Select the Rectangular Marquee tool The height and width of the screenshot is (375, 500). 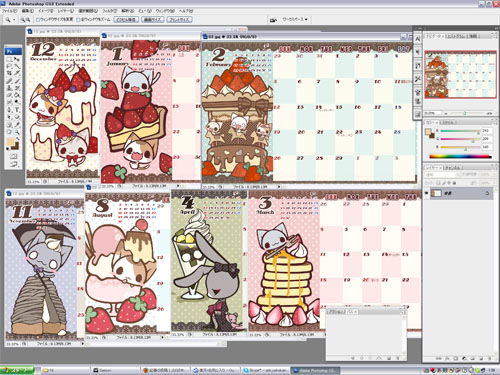coord(10,59)
